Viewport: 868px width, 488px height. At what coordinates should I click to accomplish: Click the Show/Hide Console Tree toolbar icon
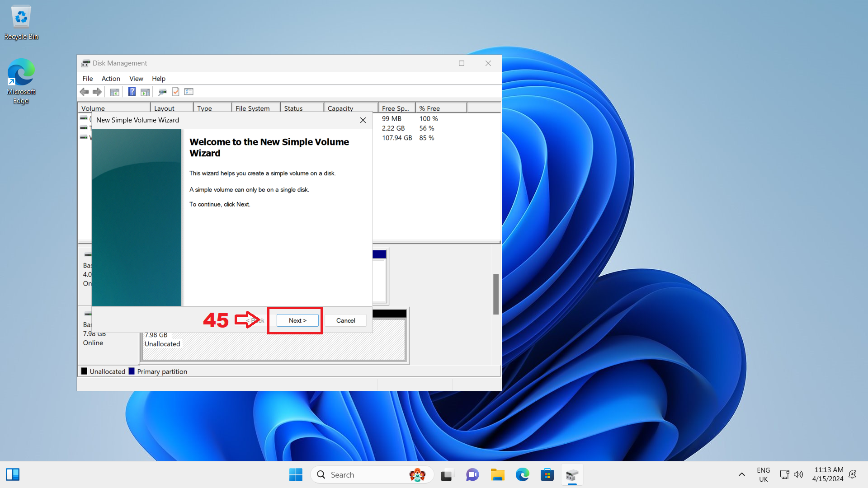tap(115, 92)
